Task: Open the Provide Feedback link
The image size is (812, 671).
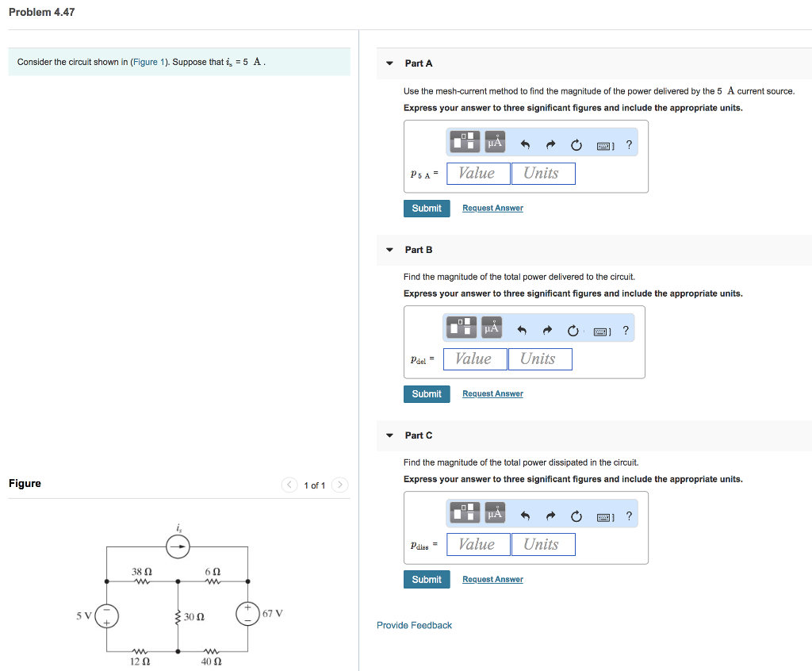Action: (414, 625)
